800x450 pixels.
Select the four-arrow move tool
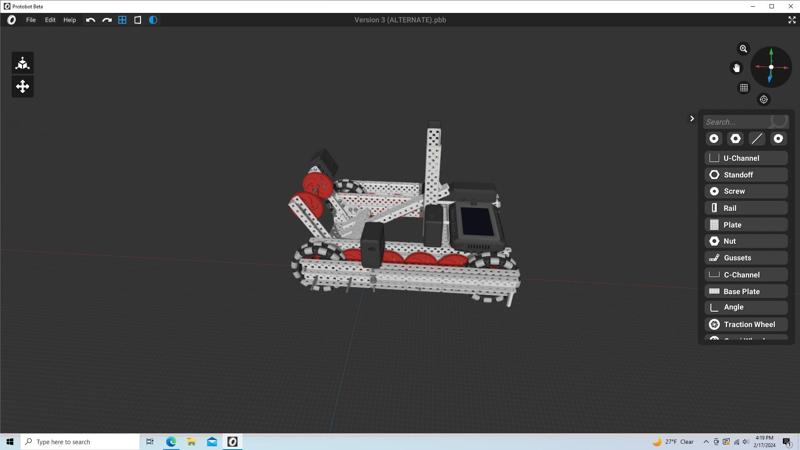coord(22,86)
